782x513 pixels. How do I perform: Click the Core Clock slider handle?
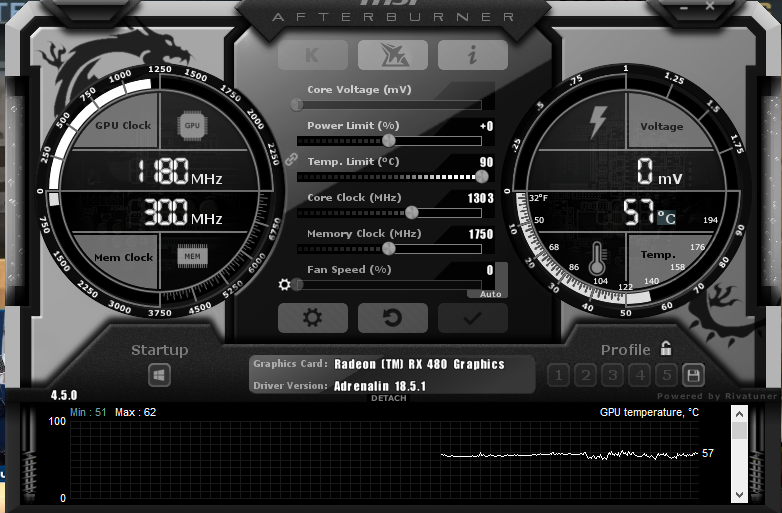pos(412,213)
